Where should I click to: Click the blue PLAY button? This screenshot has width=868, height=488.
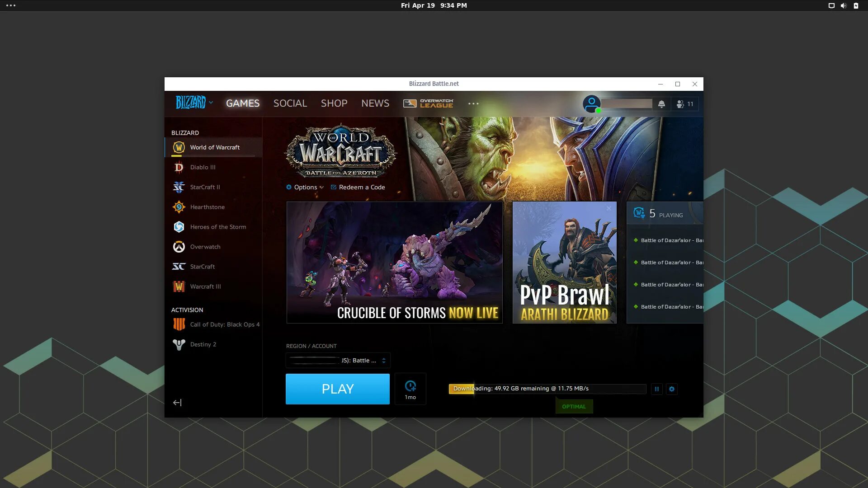tap(338, 389)
